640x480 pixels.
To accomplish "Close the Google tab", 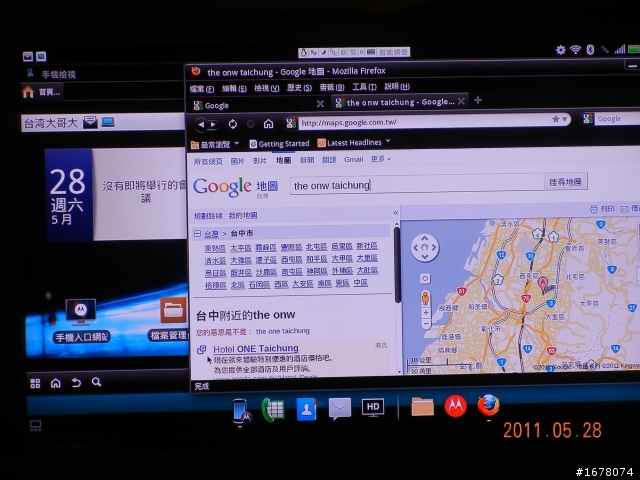I will tap(320, 104).
